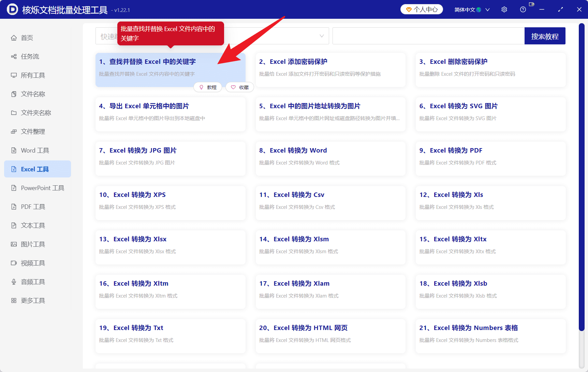Viewport: 588px width, 372px height.
Task: Select the 图片工具 image tools icon
Action: point(34,244)
